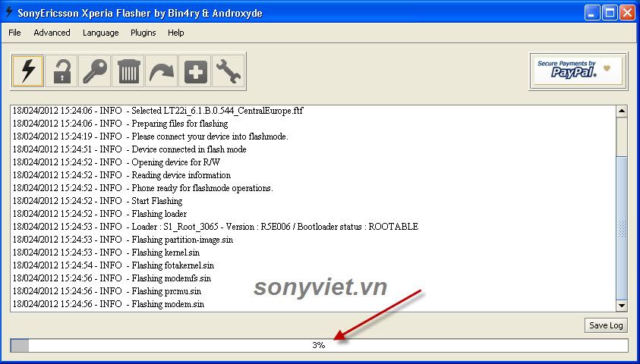Select log line 'Flashing fotakernel.sin'
Viewport: 640px width, 364px height.
113,265
